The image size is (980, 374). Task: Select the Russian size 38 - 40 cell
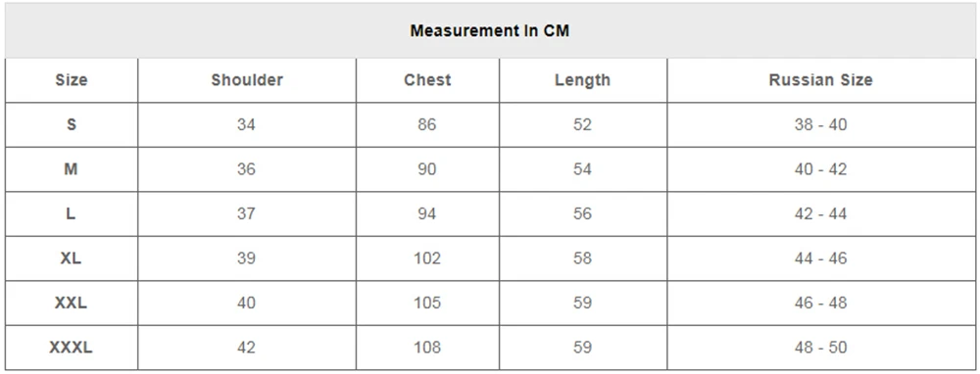820,125
